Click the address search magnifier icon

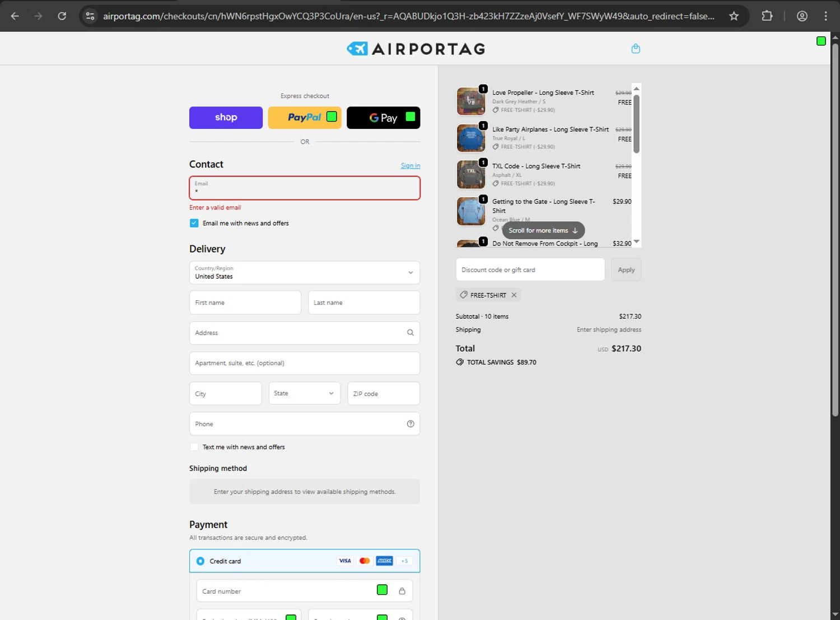point(410,333)
